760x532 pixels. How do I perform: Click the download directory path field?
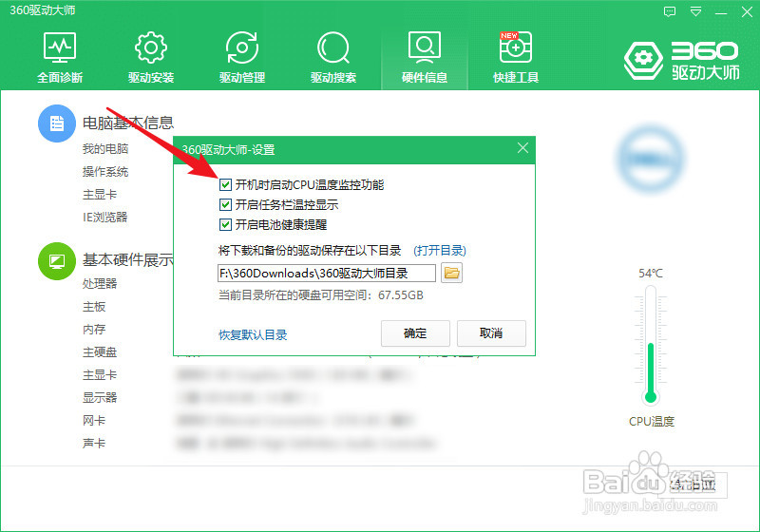click(x=327, y=273)
